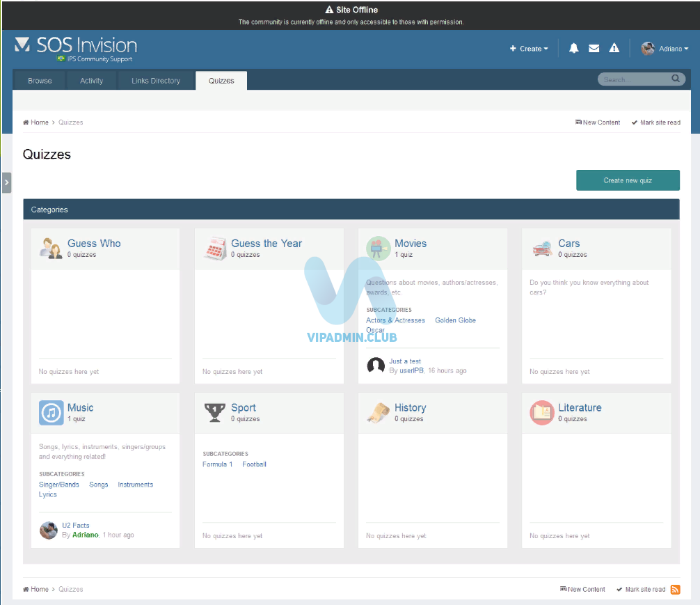Go to Home in top breadcrumb

click(35, 122)
